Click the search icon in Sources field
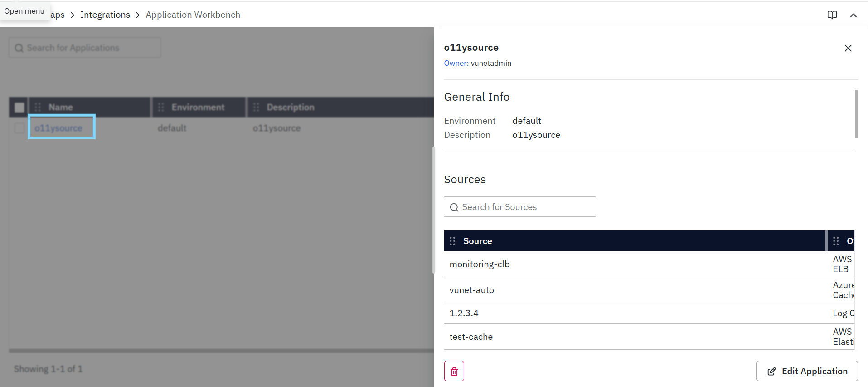Viewport: 868px width, 387px height. pos(454,207)
